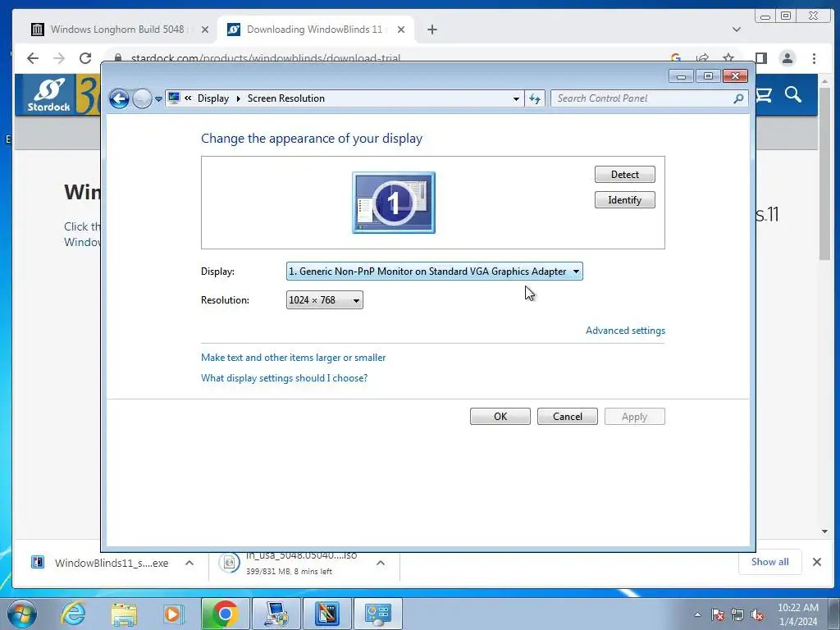Click the ISO download progress icon

coord(230,563)
